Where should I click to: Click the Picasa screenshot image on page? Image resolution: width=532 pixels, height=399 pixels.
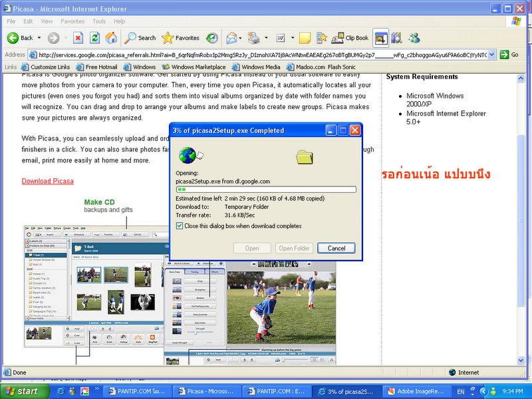click(180, 295)
